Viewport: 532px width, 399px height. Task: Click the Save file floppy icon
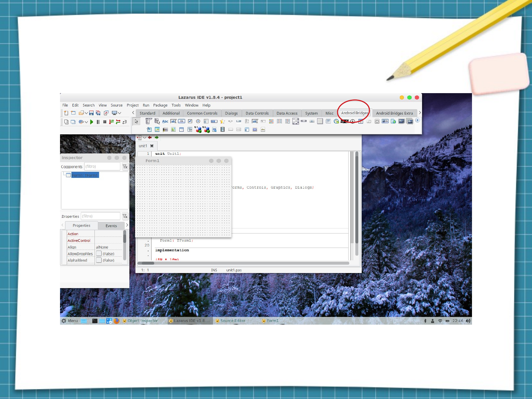click(91, 113)
